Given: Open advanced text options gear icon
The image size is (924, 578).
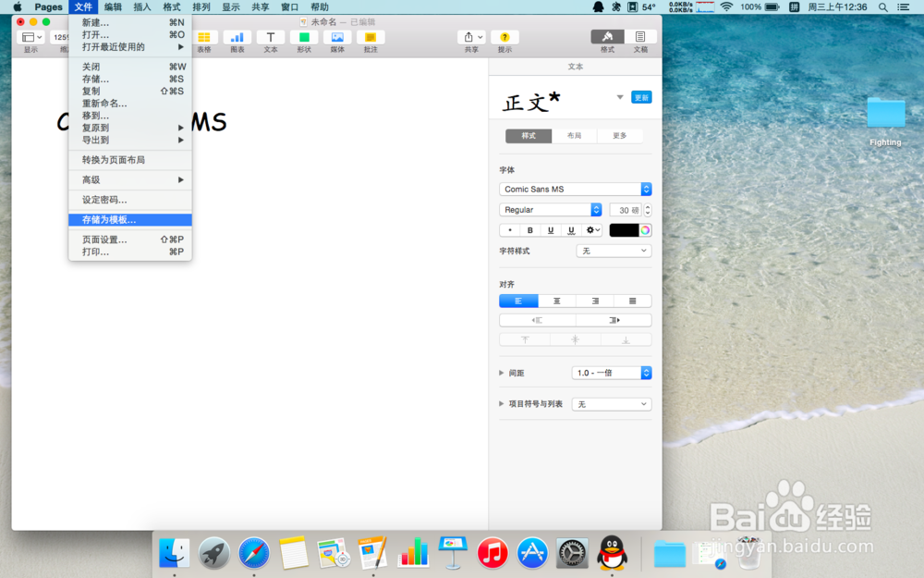Looking at the screenshot, I should pyautogui.click(x=592, y=230).
